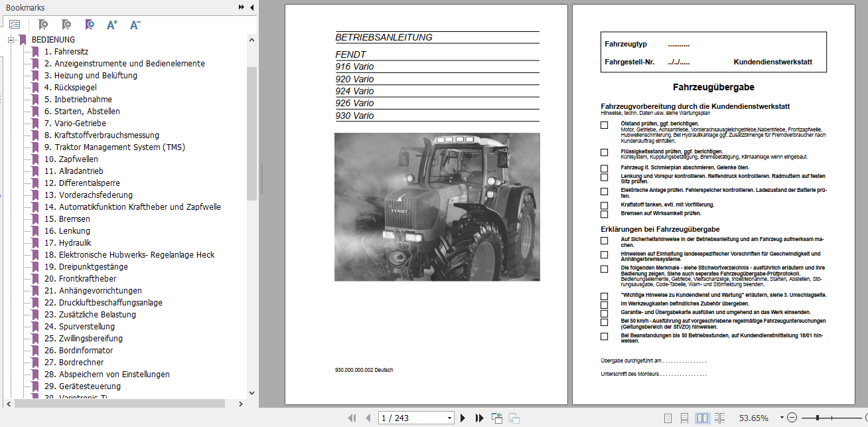
Task: Click the bookmark icon beside 7. Vario-Getriebe
Action: pos(36,124)
